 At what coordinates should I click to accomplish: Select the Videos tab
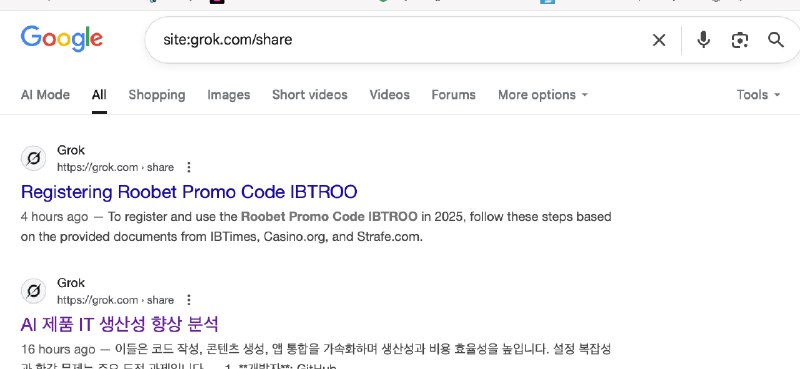point(389,95)
